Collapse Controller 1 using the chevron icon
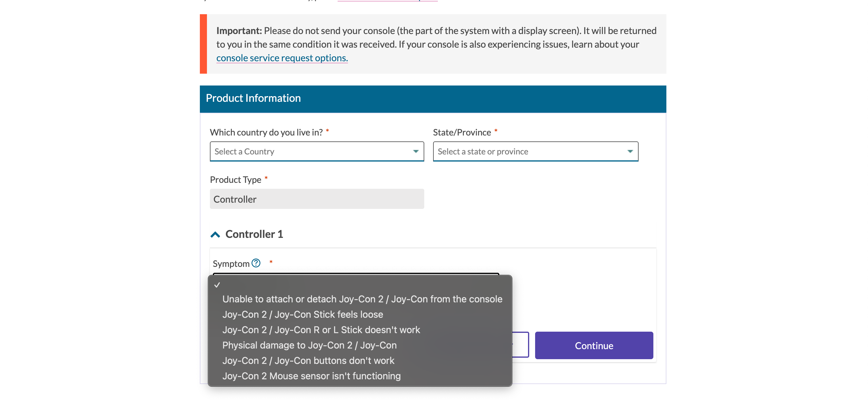 215,234
